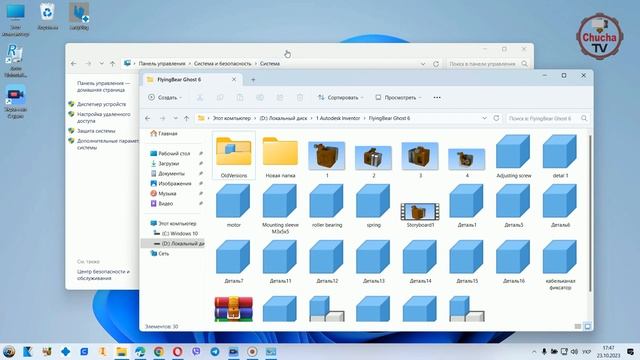This screenshot has width=640, height=360.
Task: Select the Деталь13 part file
Action: pos(373,261)
